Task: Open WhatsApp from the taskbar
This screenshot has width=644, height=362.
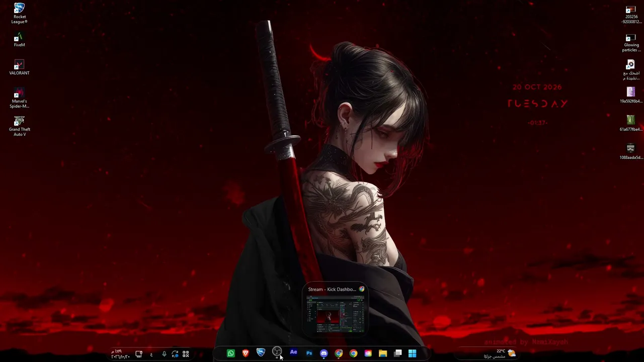Action: pyautogui.click(x=230, y=353)
